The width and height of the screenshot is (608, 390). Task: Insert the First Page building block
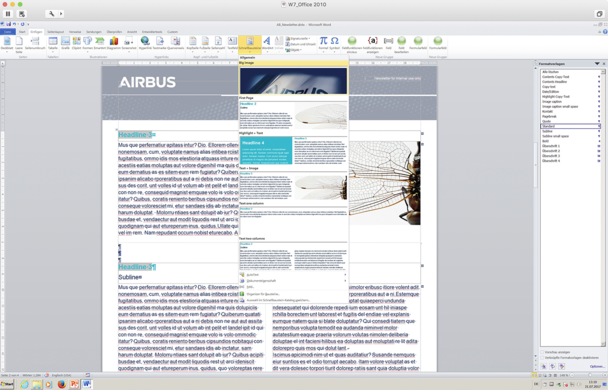click(294, 113)
